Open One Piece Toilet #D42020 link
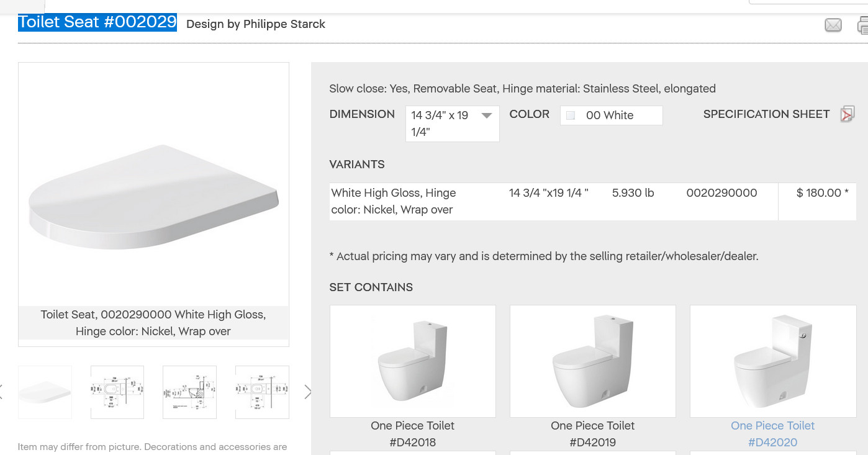Viewport: 868px width, 455px height. point(772,434)
